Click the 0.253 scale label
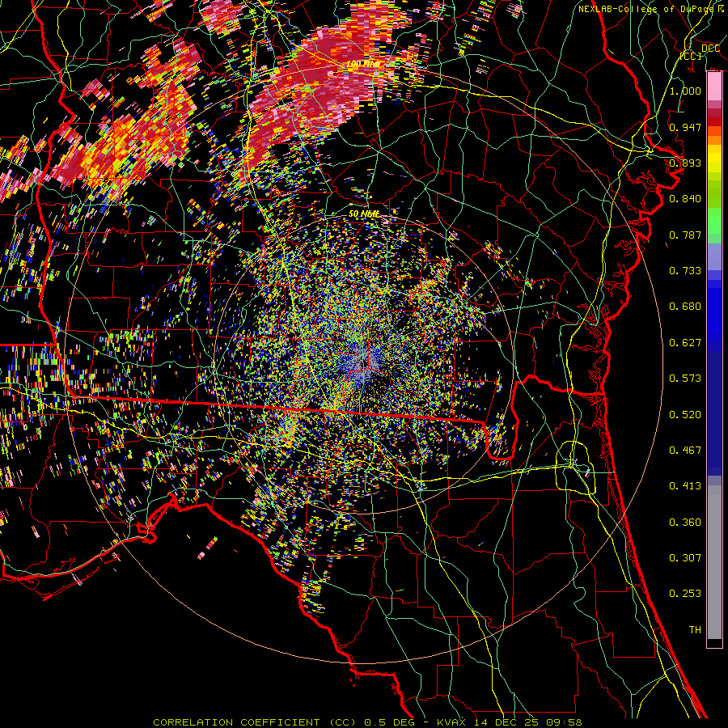 [x=685, y=594]
